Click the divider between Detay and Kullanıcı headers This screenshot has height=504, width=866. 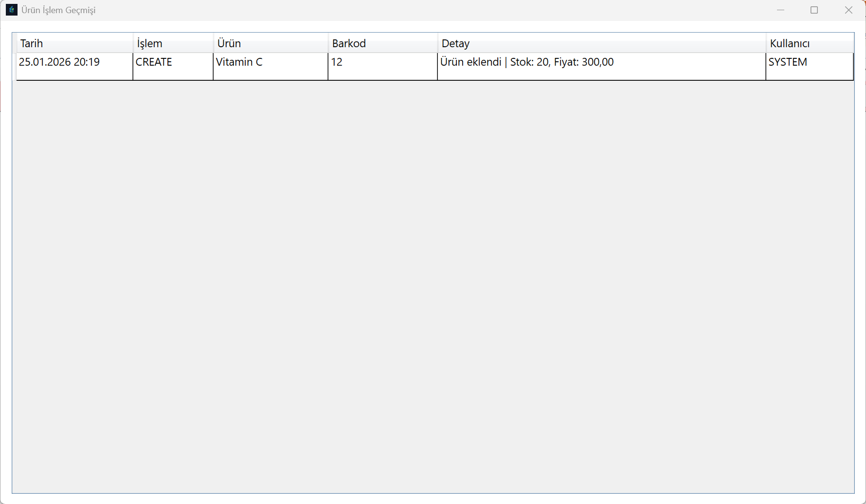tap(766, 43)
